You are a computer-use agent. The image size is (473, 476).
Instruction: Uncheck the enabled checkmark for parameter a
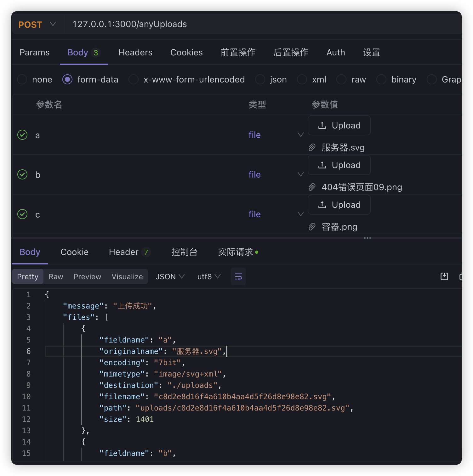coord(22,135)
